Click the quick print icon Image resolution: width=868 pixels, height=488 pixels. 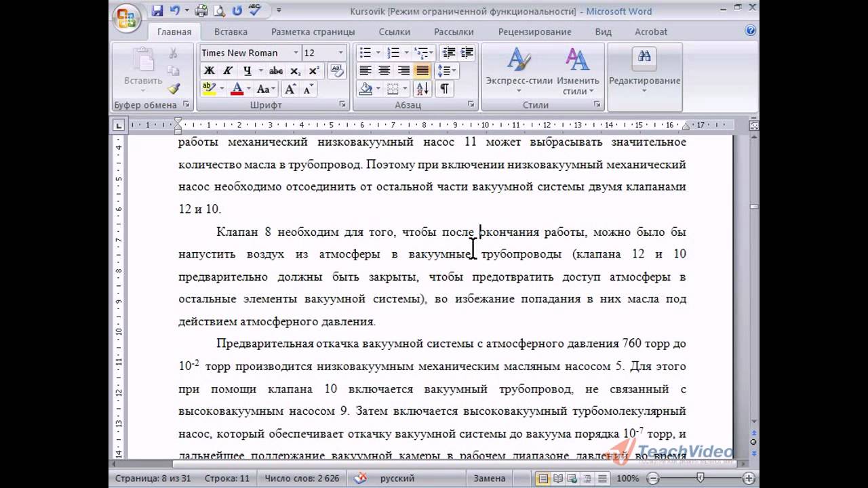pos(201,11)
